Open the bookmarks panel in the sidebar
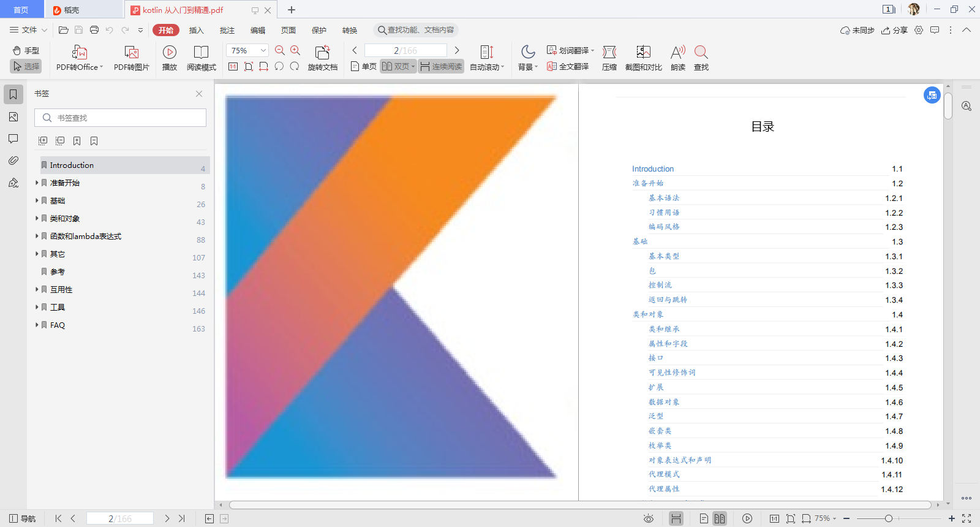 tap(13, 94)
